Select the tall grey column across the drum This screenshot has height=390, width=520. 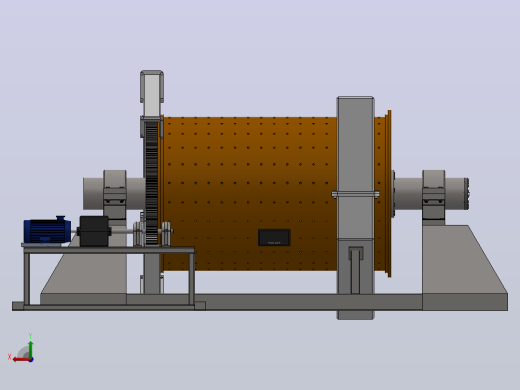click(x=355, y=208)
